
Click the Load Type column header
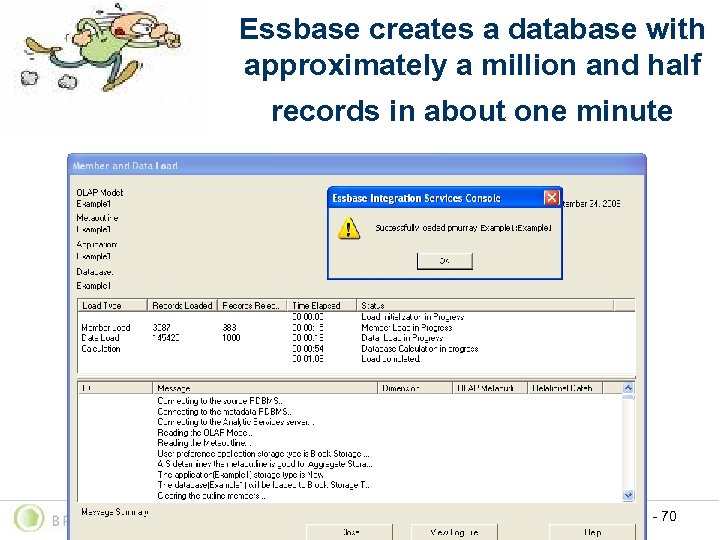[112, 305]
